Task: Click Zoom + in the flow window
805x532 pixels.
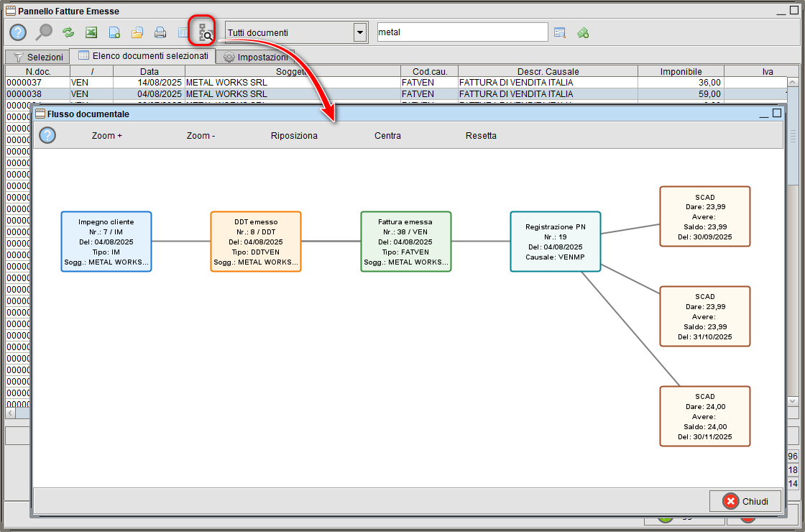Action: (106, 135)
